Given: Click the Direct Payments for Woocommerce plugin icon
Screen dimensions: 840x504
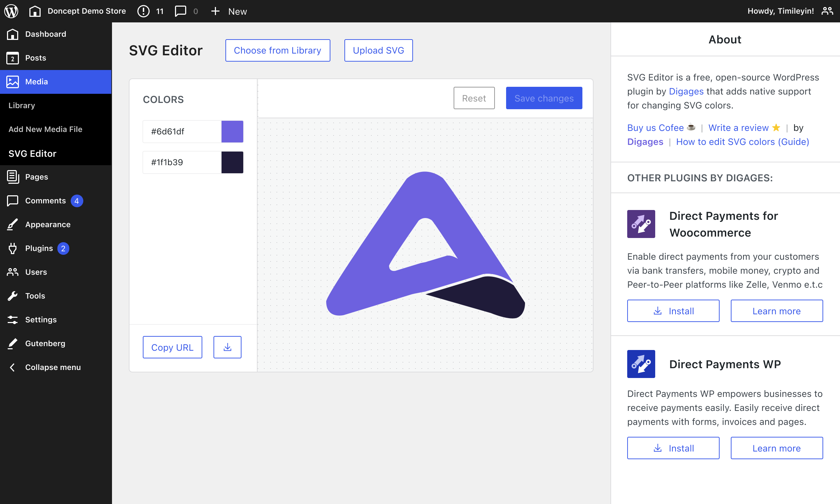Looking at the screenshot, I should pos(641,224).
